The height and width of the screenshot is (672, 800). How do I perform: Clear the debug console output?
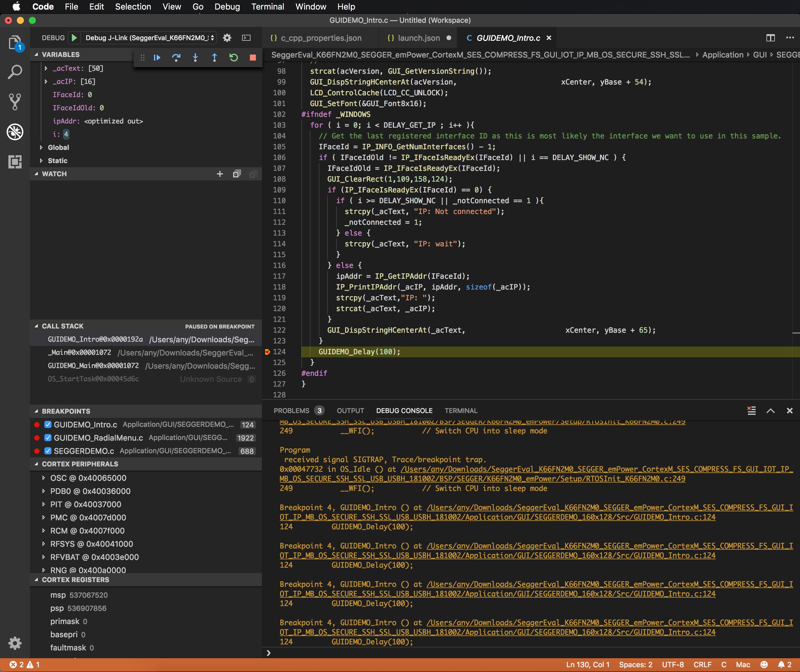pyautogui.click(x=751, y=411)
